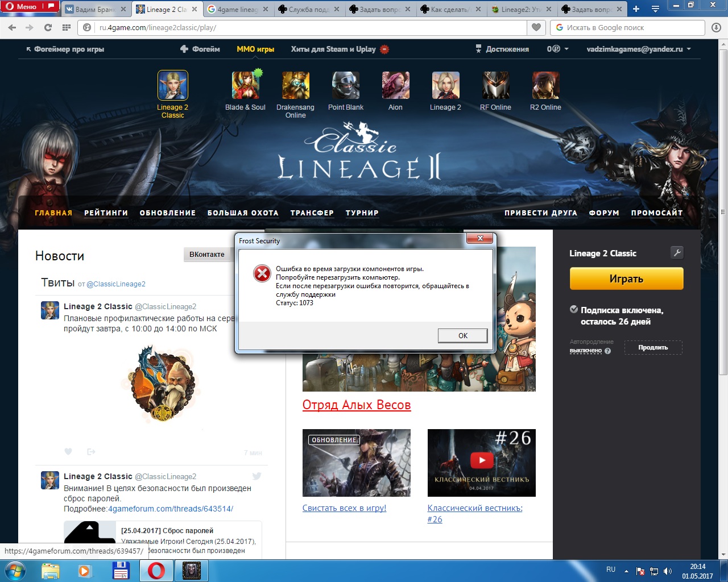
Task: Like the first tweet with heart icon
Action: 68,452
